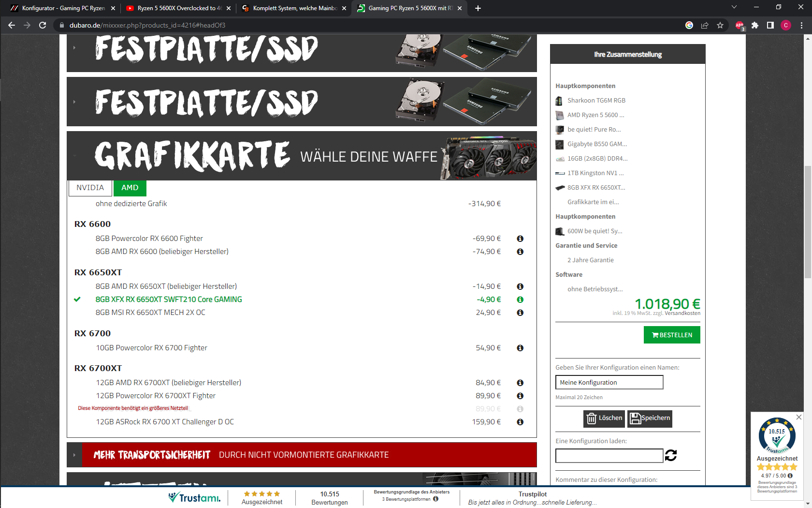This screenshot has height=508, width=812.
Task: Open 1TB Kingston NV1 summary entry
Action: point(595,173)
